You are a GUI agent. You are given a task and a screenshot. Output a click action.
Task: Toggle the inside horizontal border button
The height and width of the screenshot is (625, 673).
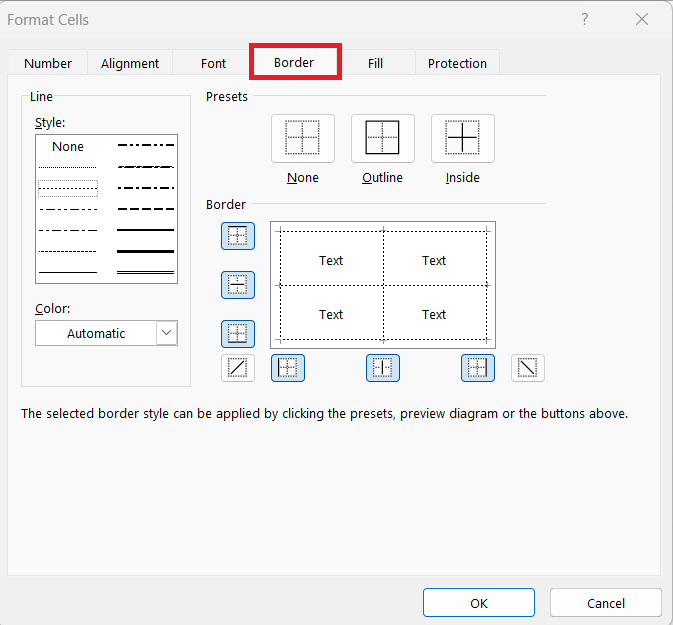pyautogui.click(x=238, y=285)
